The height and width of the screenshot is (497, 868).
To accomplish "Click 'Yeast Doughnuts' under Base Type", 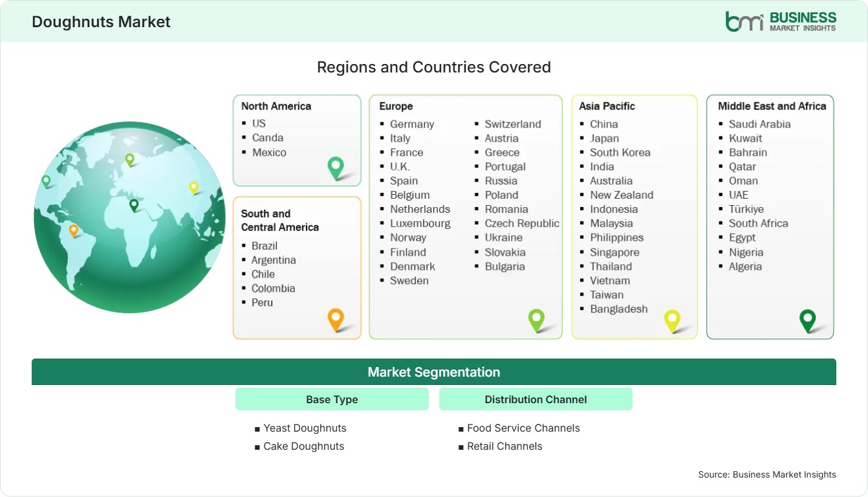I will click(x=305, y=428).
